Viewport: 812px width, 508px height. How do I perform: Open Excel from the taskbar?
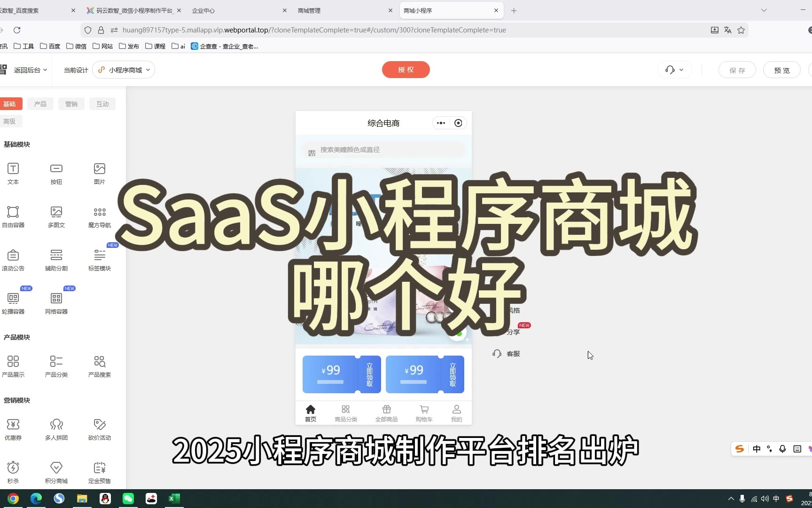pos(174,499)
